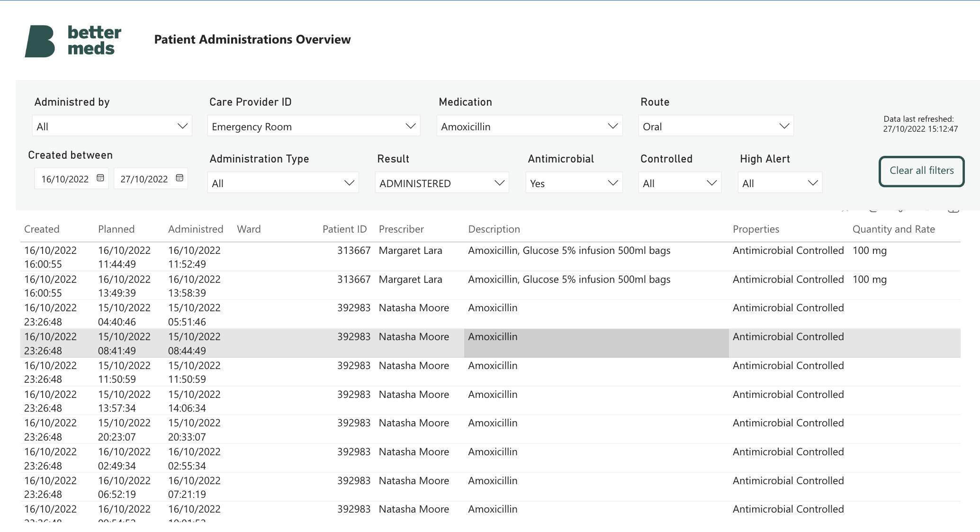The height and width of the screenshot is (532, 980).
Task: Sort by the Prescriber column header
Action: coord(401,229)
